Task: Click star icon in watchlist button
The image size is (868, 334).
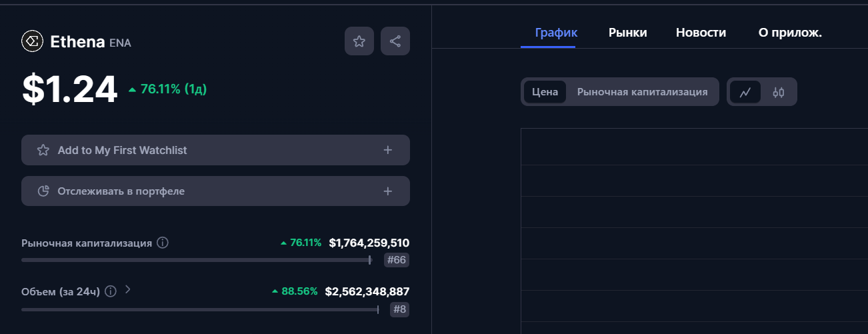Action: (x=43, y=150)
